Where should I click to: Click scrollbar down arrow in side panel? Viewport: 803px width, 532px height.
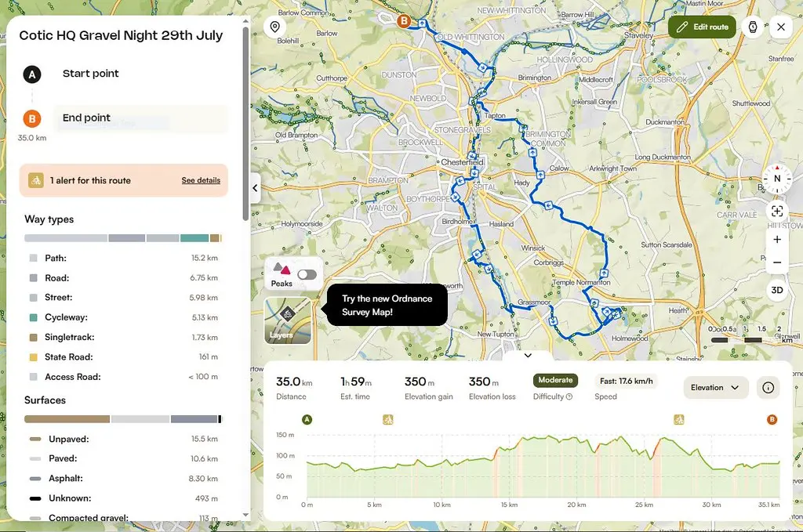click(245, 515)
